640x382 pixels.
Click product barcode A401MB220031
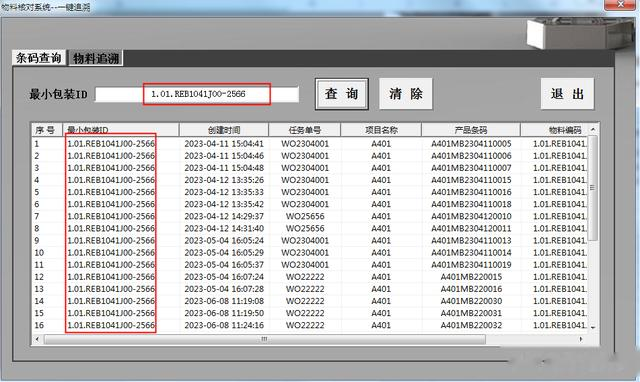tap(471, 313)
